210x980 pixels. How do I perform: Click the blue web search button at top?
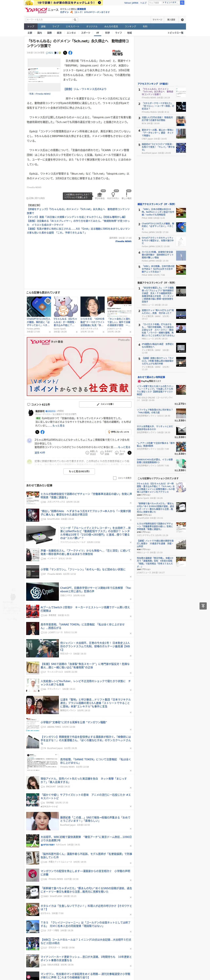tap(182, 3)
